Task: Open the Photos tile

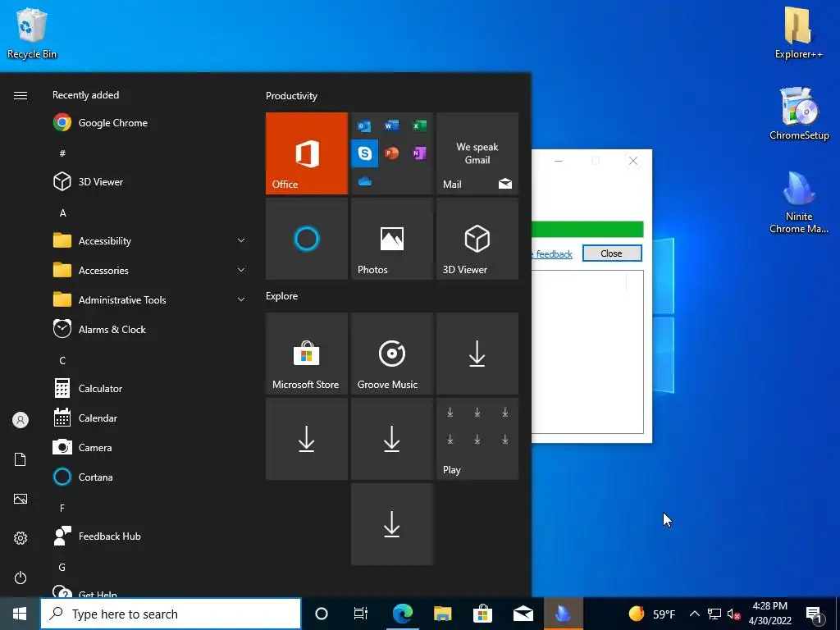Action: [391, 239]
